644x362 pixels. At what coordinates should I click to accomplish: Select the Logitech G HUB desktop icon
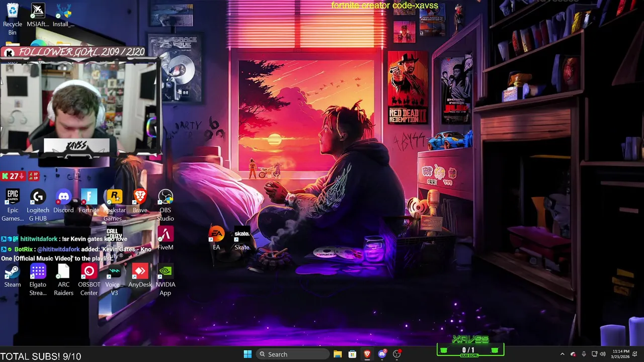pyautogui.click(x=38, y=206)
